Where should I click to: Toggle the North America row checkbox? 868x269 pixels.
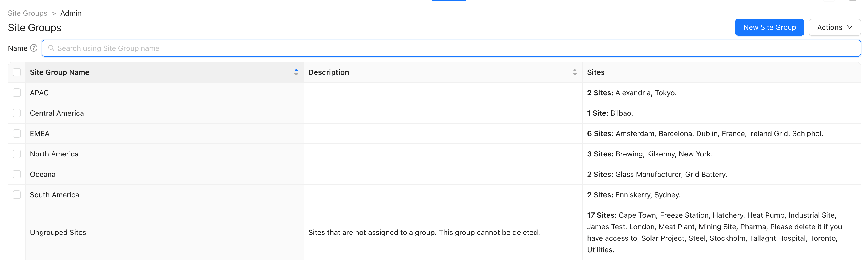16,154
